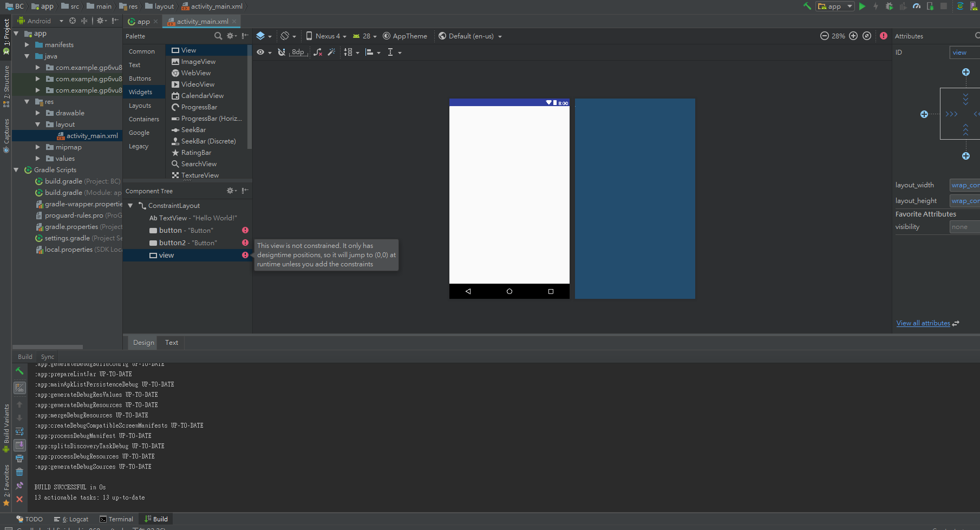The width and height of the screenshot is (980, 530).
Task: Toggle the Sync tab in Build panel
Action: pos(47,356)
